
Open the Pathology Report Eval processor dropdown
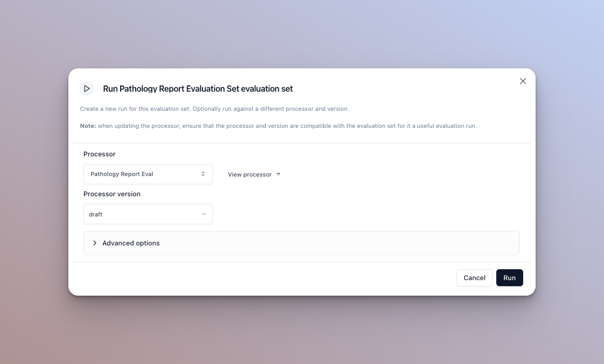tap(148, 174)
